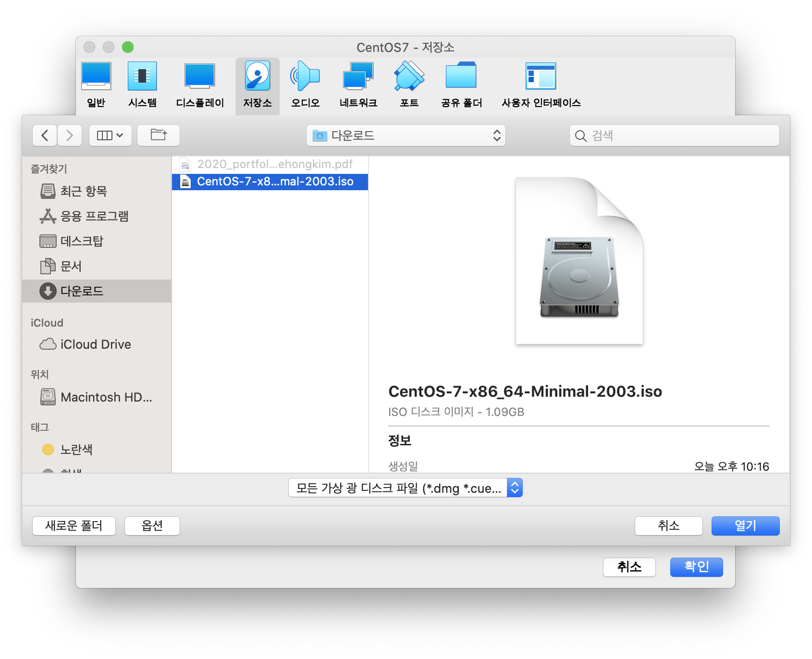Select Macintosh HD in the sidebar
The height and width of the screenshot is (659, 812).
(x=97, y=397)
